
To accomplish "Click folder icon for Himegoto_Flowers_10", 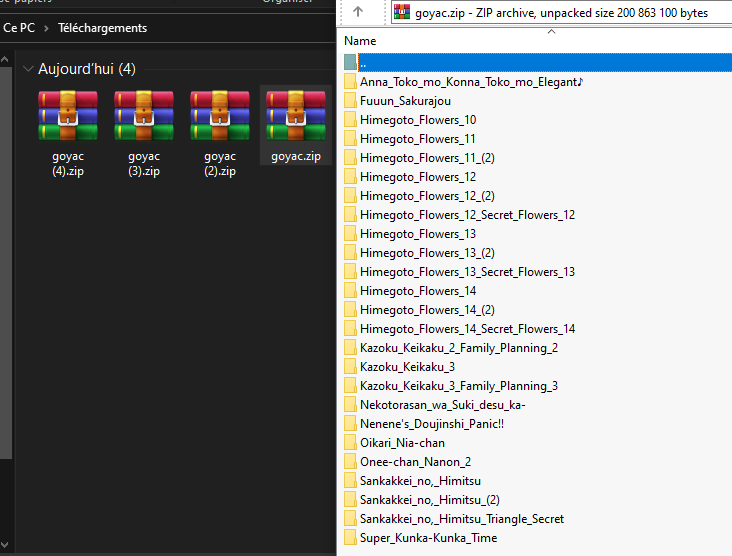I will coord(350,120).
